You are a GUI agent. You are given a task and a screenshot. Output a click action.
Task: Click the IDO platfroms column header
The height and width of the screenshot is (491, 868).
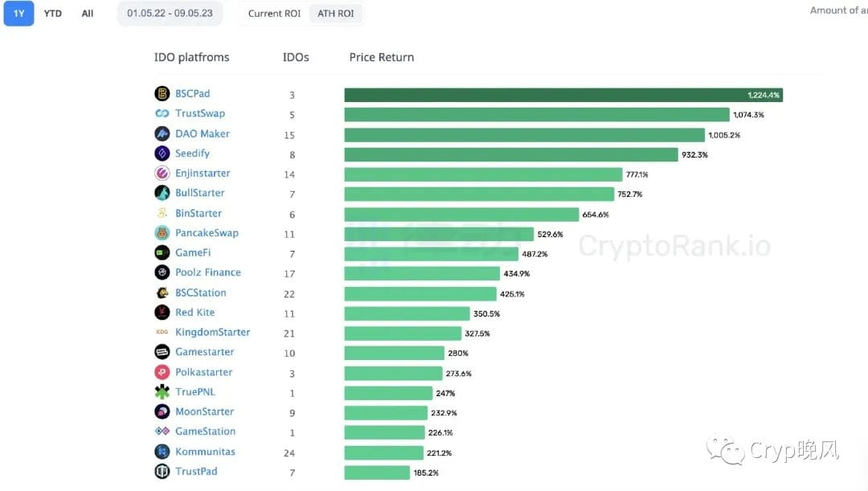pyautogui.click(x=191, y=57)
